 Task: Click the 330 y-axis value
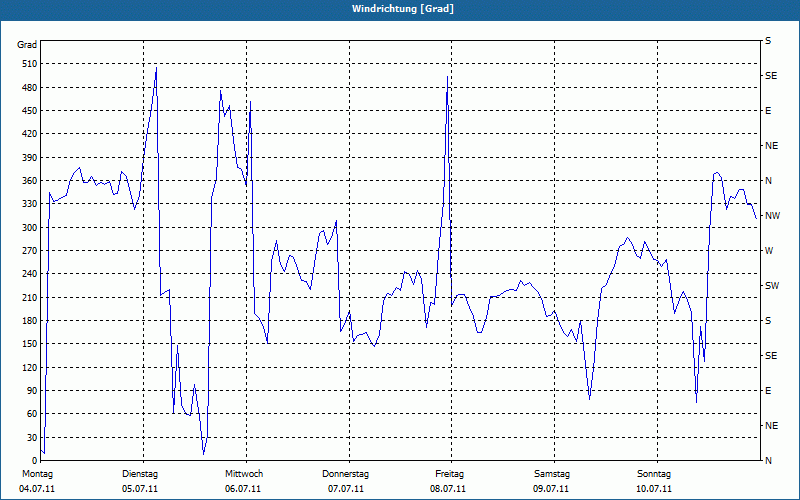[x=30, y=204]
